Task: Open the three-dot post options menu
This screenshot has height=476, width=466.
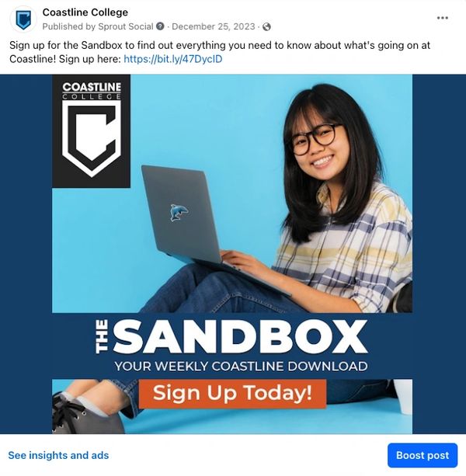Action: (x=443, y=18)
